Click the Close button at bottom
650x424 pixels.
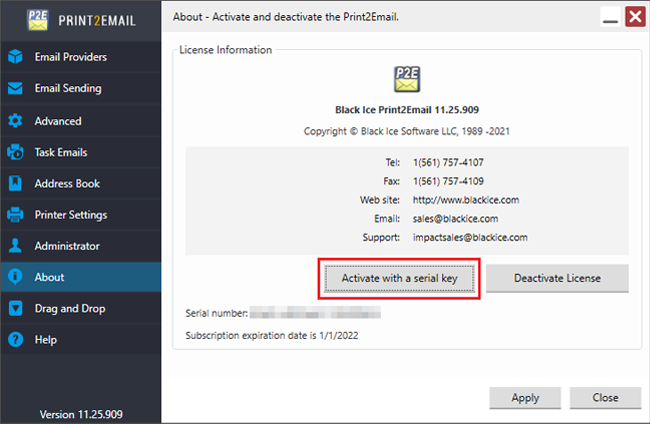pyautogui.click(x=605, y=398)
